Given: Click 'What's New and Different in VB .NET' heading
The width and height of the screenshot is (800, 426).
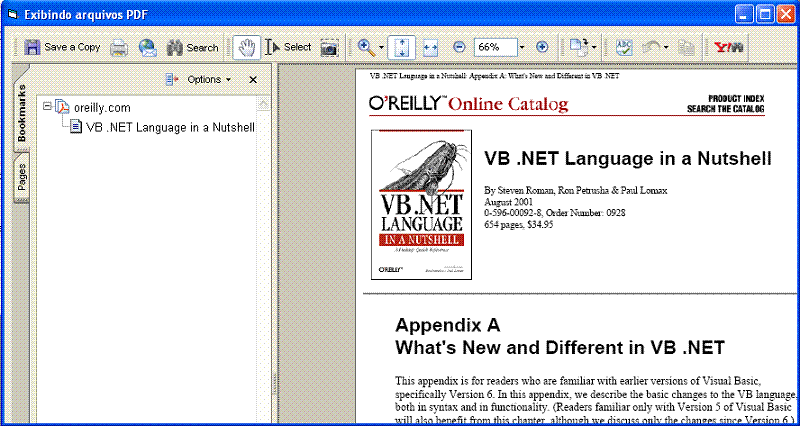Looking at the screenshot, I should pyautogui.click(x=560, y=348).
